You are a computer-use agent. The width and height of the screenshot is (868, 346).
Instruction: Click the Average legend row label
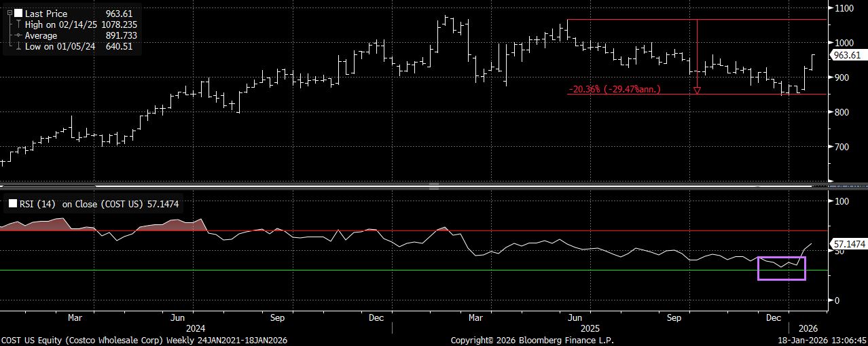pyautogui.click(x=41, y=35)
